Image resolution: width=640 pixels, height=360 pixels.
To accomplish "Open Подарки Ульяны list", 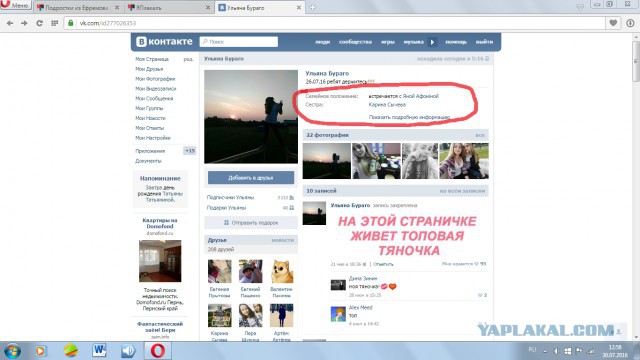I will pos(226,208).
